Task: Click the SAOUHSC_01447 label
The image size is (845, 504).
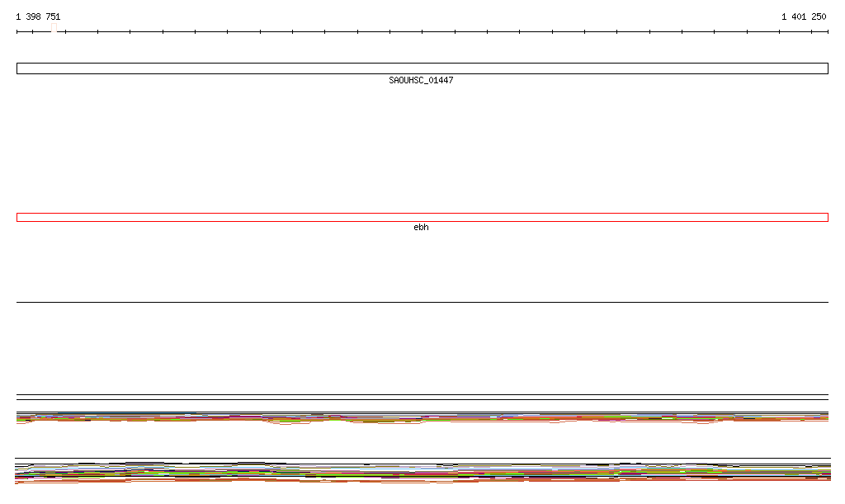Action: [421, 80]
